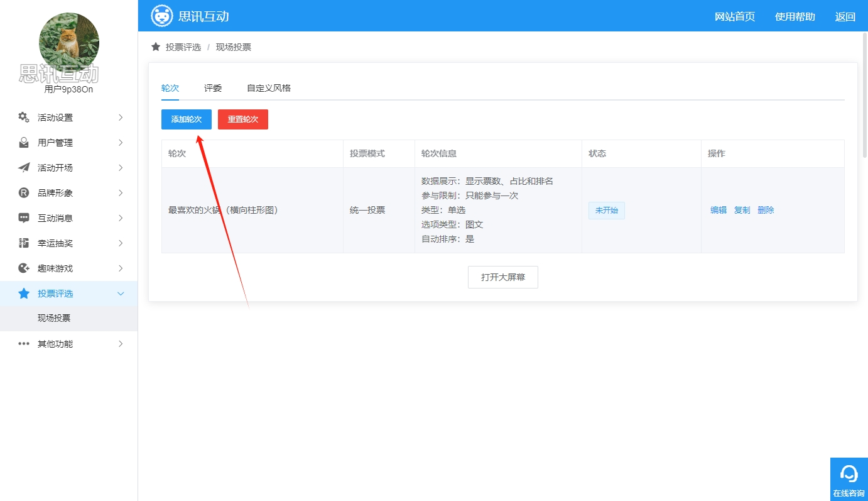
Task: Click the 添加轮次 button
Action: [187, 119]
